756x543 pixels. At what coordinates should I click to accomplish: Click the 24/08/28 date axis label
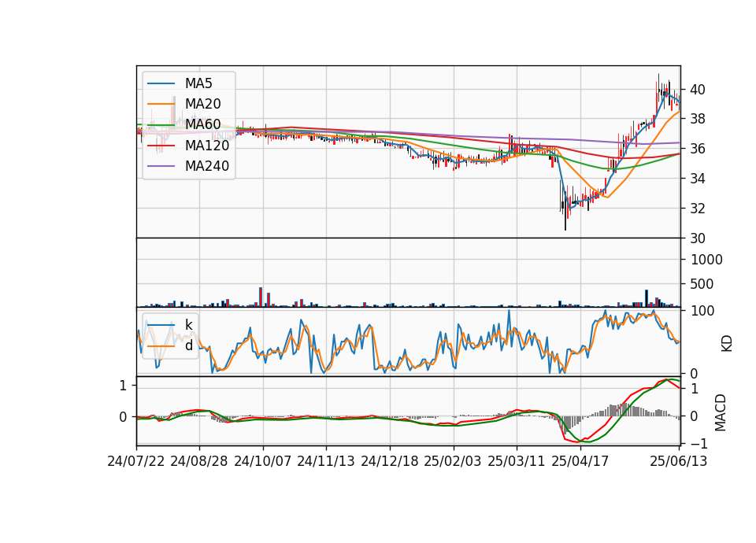pyautogui.click(x=199, y=461)
